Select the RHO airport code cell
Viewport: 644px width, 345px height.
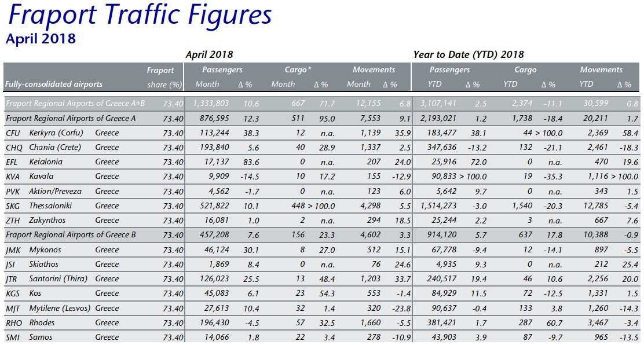[13, 323]
